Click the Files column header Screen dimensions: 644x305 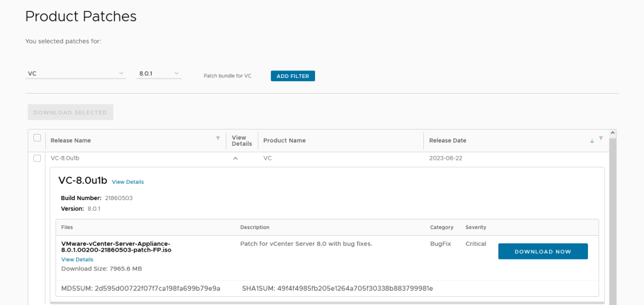(x=67, y=227)
